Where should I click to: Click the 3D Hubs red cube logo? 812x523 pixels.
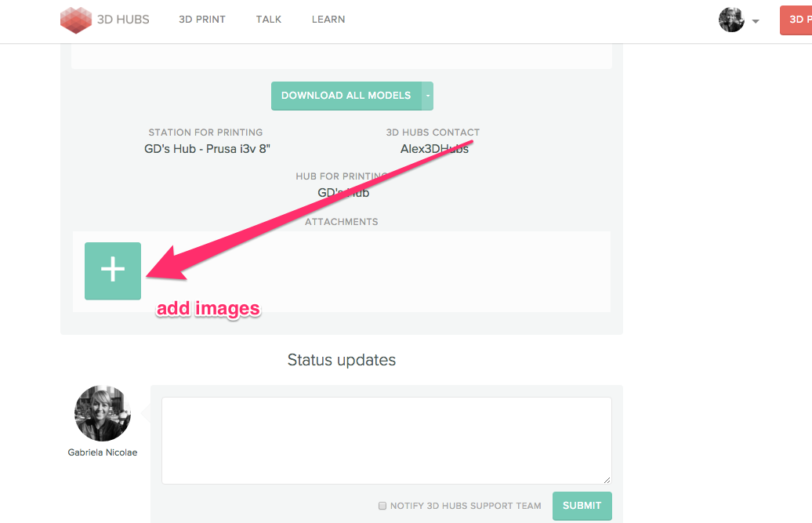tap(76, 20)
